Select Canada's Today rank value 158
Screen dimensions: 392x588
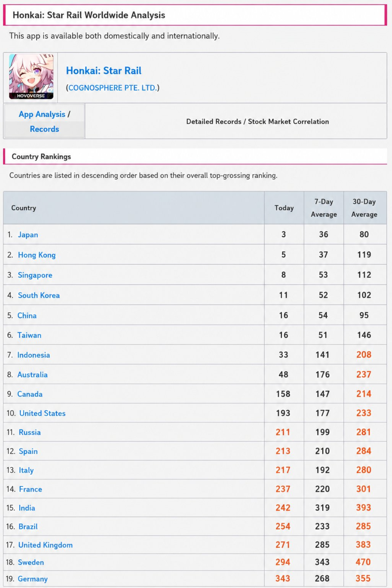pyautogui.click(x=283, y=394)
